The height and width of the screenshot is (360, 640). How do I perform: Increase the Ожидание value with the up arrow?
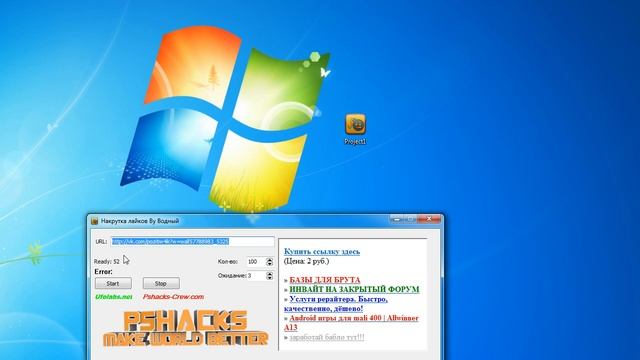coord(269,274)
